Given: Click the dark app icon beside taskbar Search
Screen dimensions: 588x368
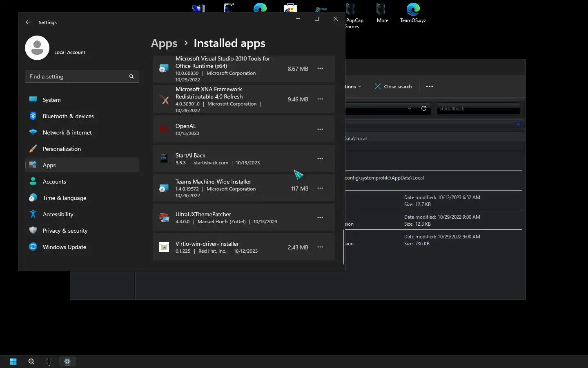Looking at the screenshot, I should 49,361.
